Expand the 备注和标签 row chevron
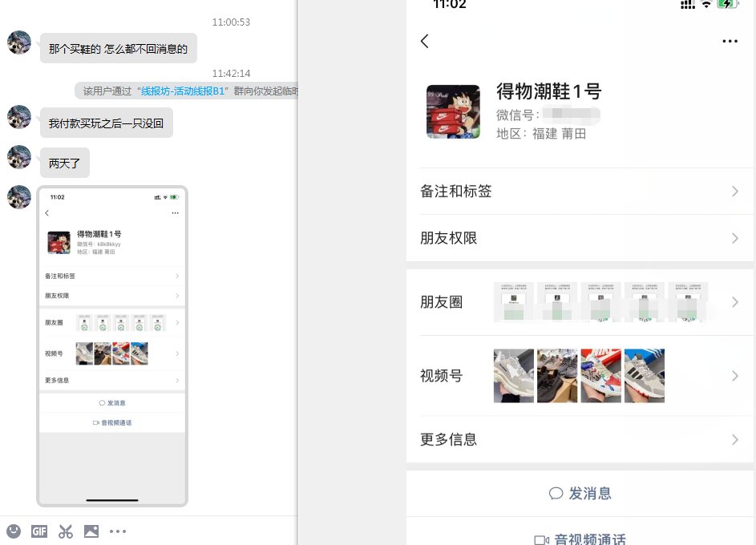This screenshot has height=545, width=756. (x=734, y=192)
